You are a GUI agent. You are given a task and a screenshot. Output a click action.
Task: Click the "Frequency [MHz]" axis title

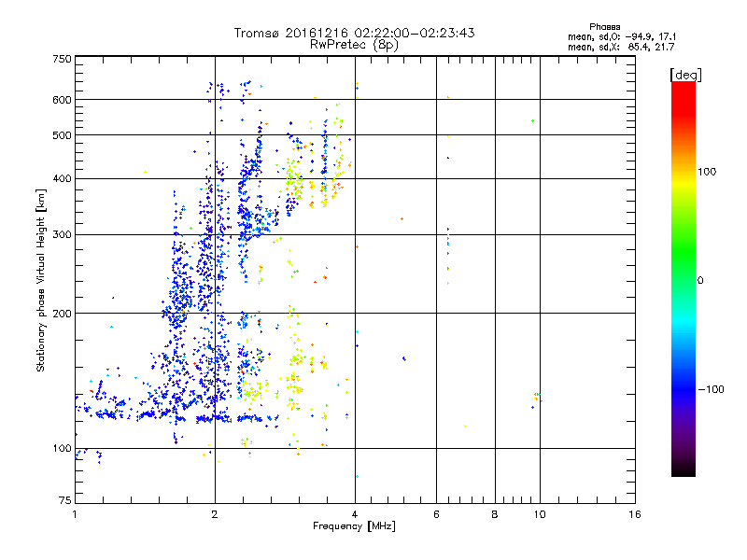[354, 525]
